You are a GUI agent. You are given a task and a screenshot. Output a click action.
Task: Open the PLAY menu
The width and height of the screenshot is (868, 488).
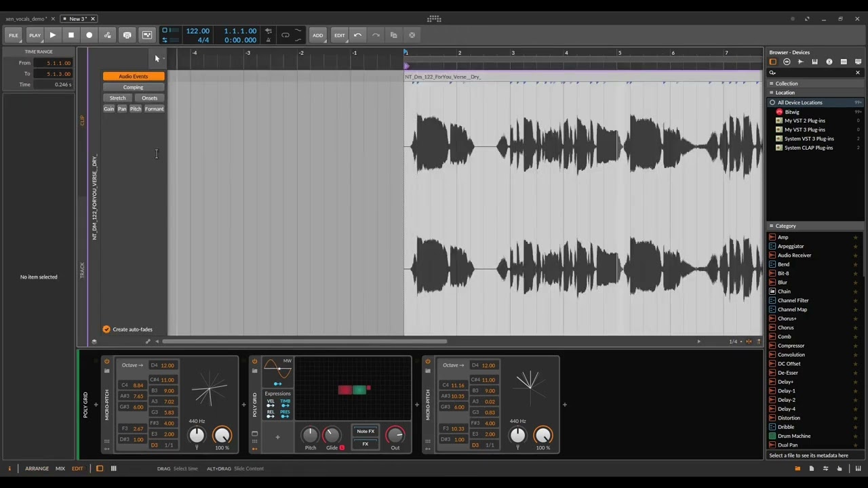[35, 35]
